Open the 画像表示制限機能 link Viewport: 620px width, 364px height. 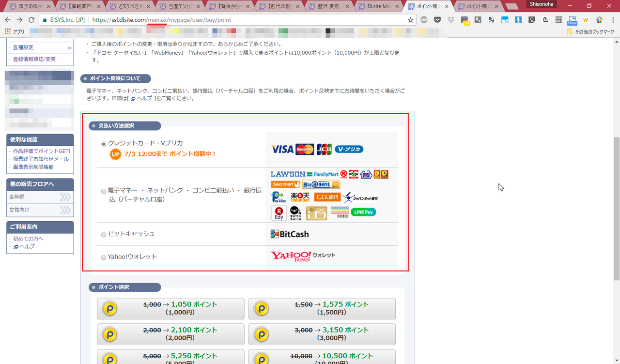click(x=33, y=167)
